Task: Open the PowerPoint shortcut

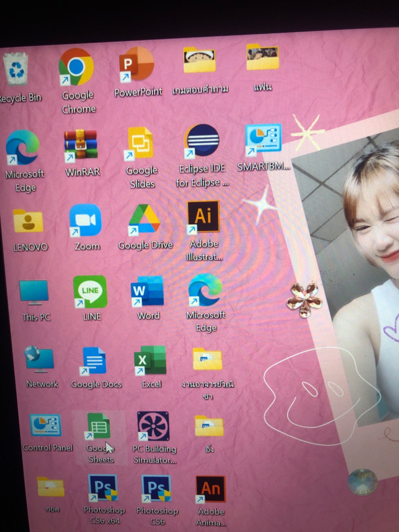Action: [137, 65]
